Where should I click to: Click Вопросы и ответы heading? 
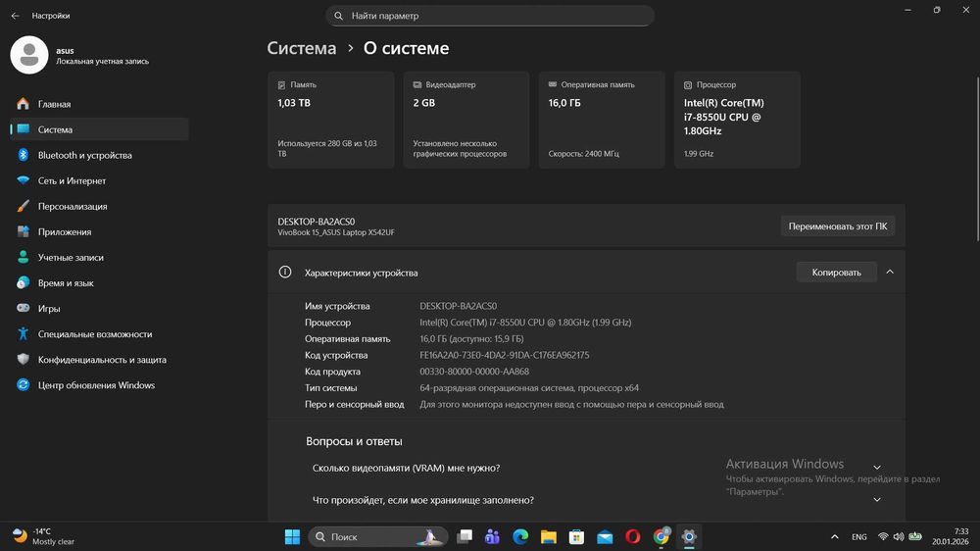[354, 441]
